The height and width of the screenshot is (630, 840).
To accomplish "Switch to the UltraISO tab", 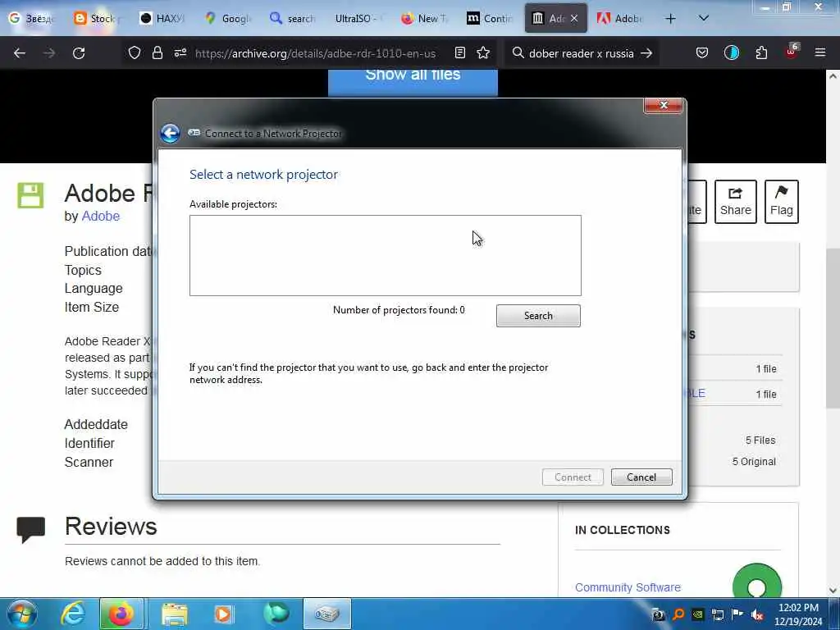I will coord(358,19).
